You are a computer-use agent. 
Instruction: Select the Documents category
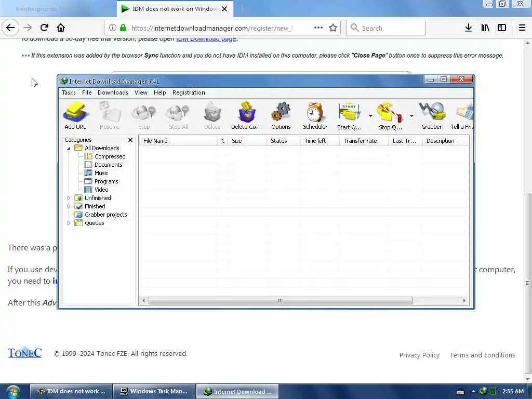pos(103,165)
